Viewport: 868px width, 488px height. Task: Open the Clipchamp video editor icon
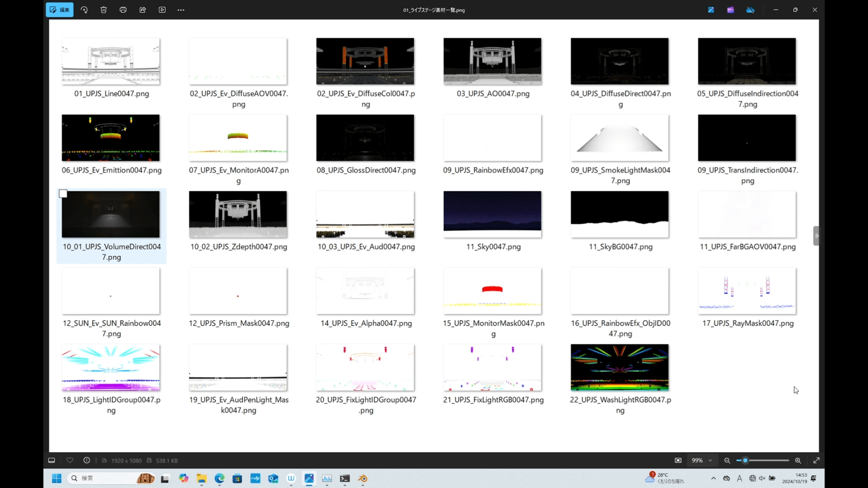point(731,10)
